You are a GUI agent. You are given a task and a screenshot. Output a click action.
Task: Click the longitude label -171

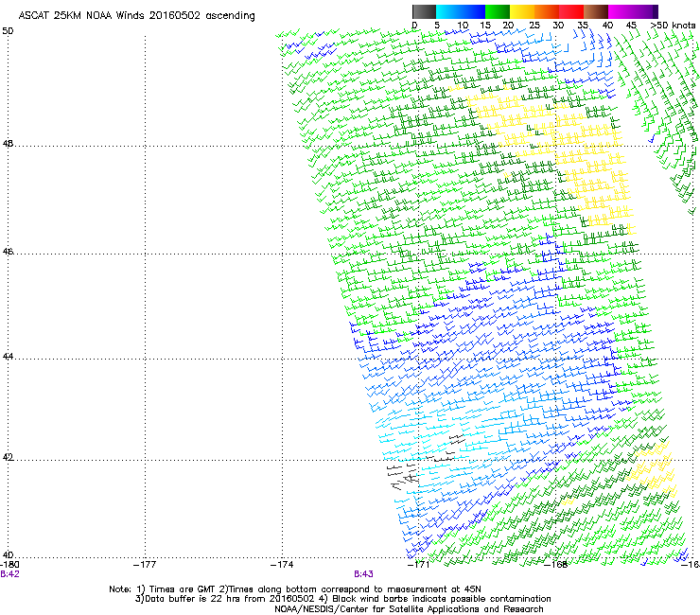pos(418,565)
